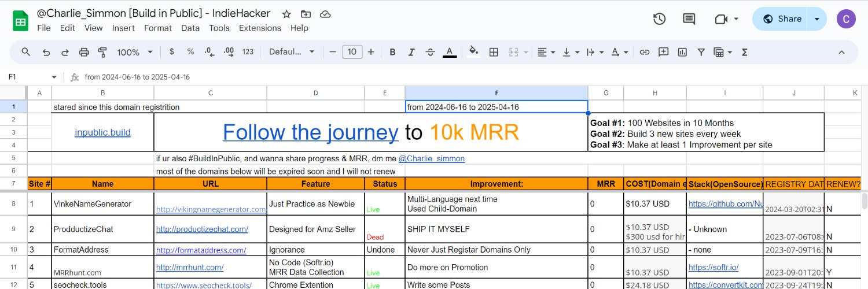Open the Default font family dropdown

[x=290, y=52]
